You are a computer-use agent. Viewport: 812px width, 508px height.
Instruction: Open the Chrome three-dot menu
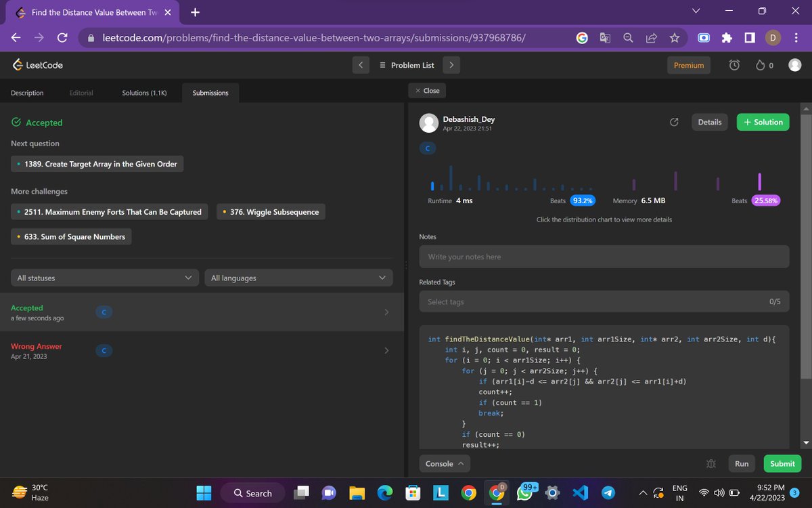point(796,38)
